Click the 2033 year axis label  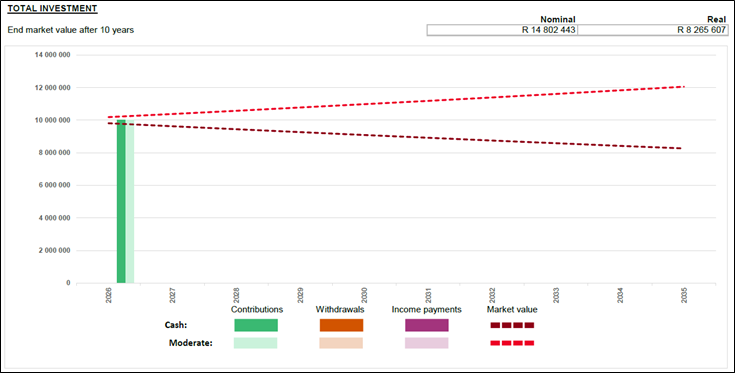[x=556, y=295]
